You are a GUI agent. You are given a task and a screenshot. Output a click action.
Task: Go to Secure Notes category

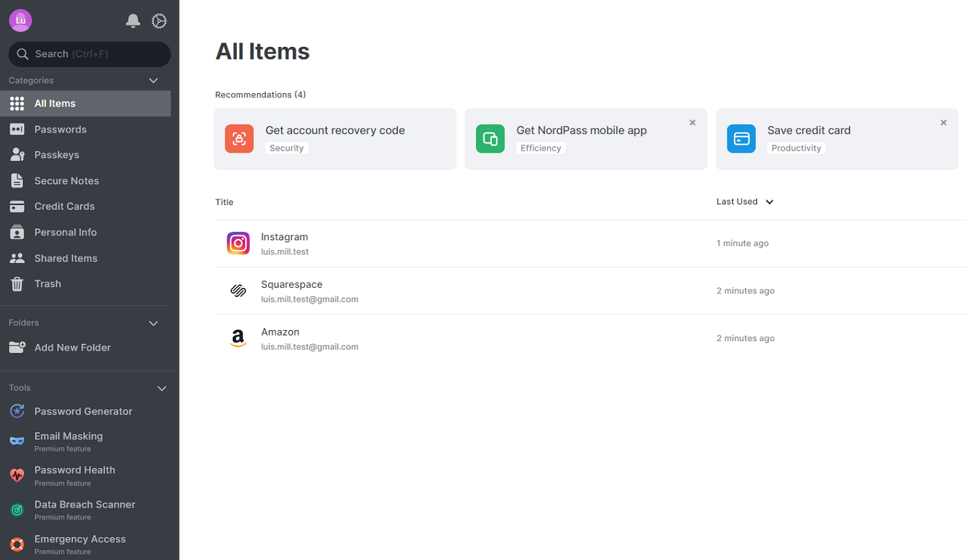66,181
